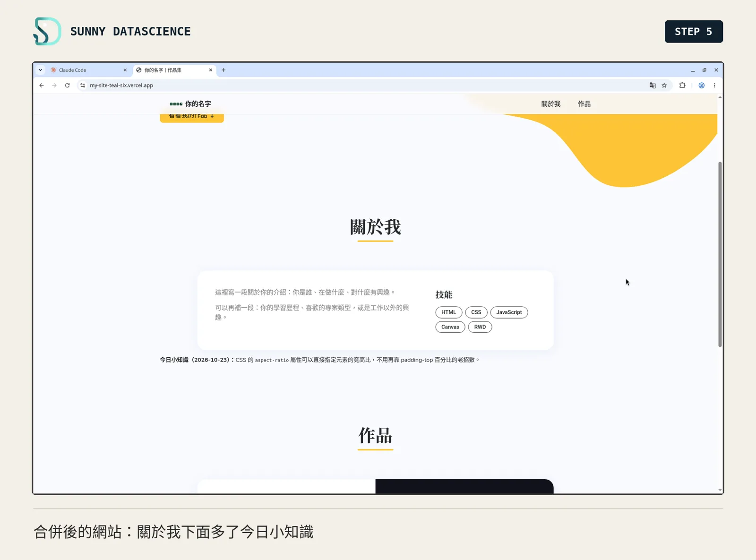Click the yellow 看看我的作品 button

(192, 118)
